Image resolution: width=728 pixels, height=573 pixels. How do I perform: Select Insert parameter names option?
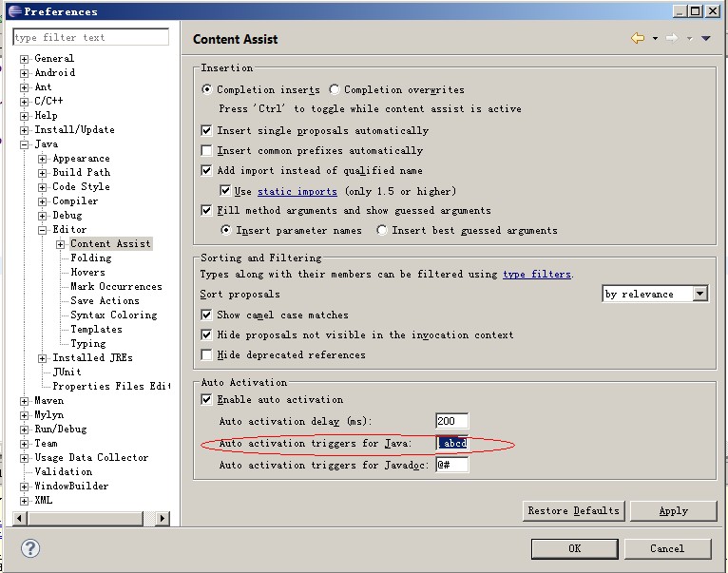tap(225, 230)
